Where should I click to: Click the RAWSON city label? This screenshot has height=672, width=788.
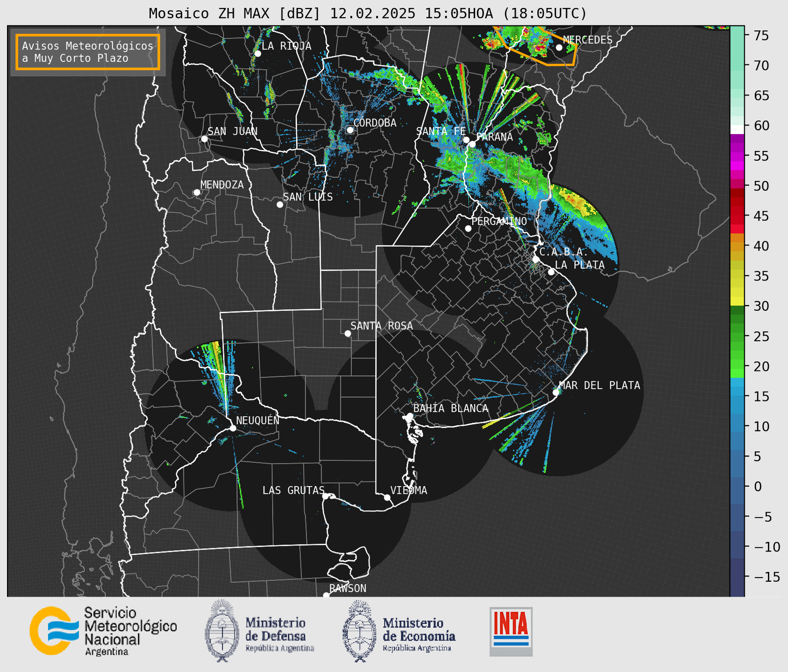[x=348, y=588]
